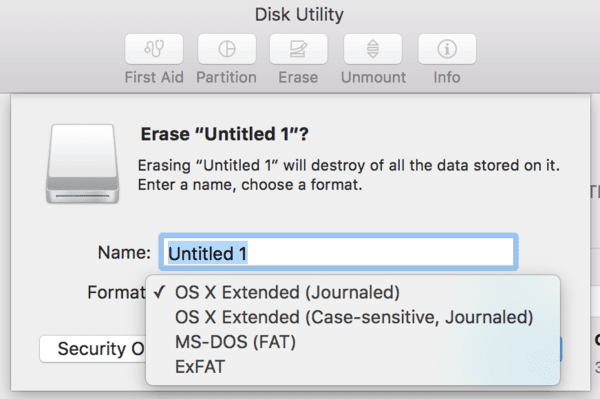The width and height of the screenshot is (600, 399).
Task: Click the Security Options button
Action: 93,349
